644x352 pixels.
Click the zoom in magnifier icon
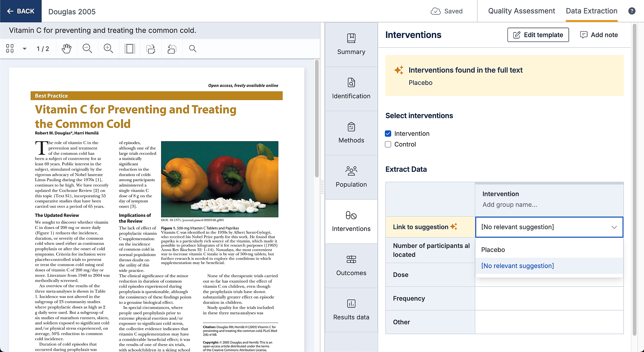108,48
